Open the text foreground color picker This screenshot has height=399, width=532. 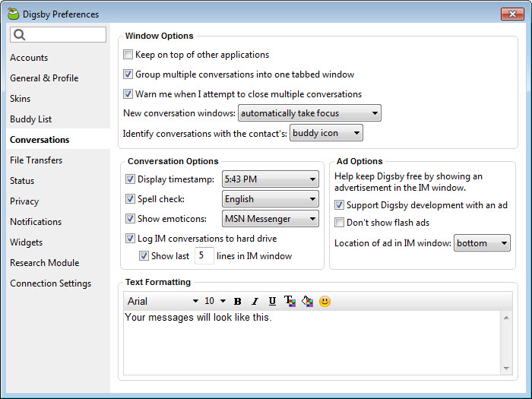(x=290, y=301)
